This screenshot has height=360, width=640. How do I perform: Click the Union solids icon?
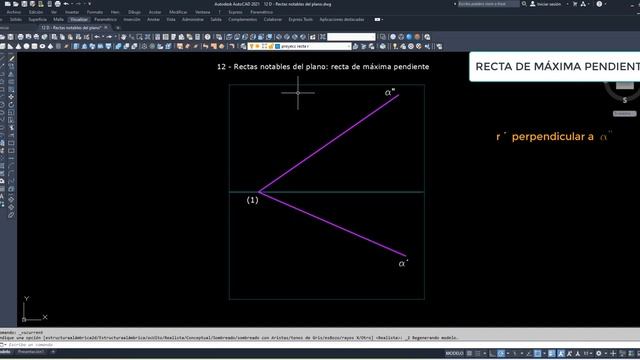(118, 46)
